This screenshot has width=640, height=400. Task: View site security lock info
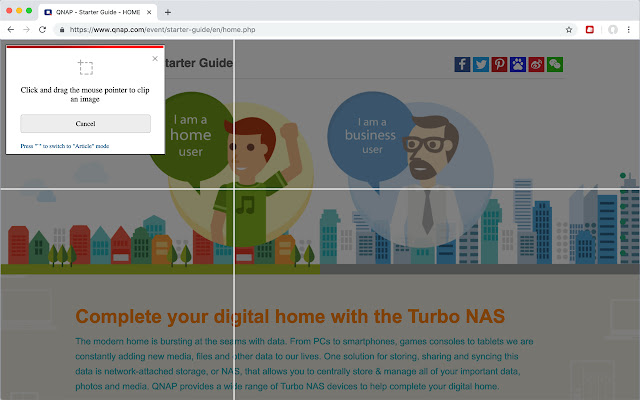(x=62, y=29)
